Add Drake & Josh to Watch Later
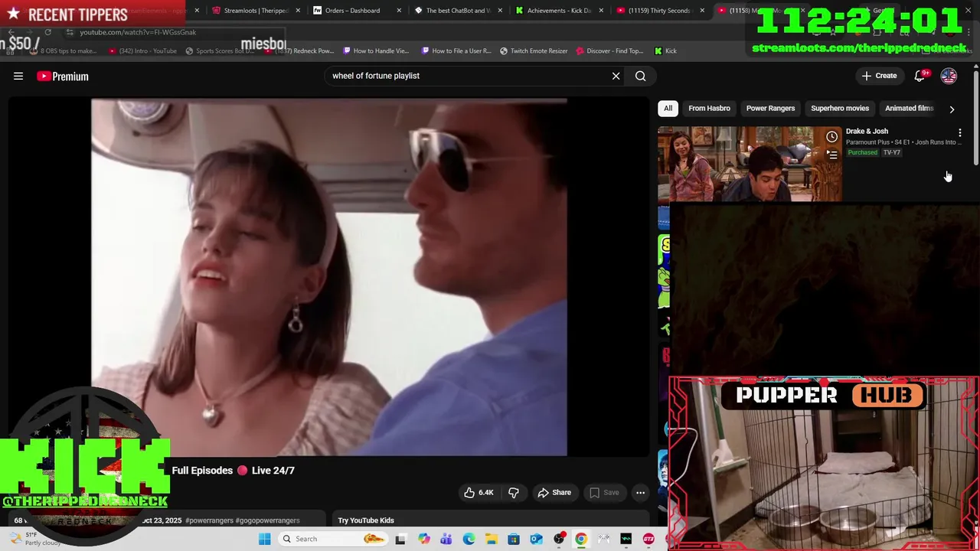 [x=831, y=137]
